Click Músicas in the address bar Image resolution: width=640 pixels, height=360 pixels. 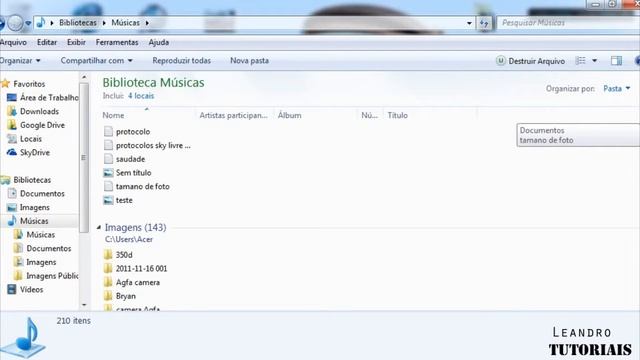click(x=126, y=23)
